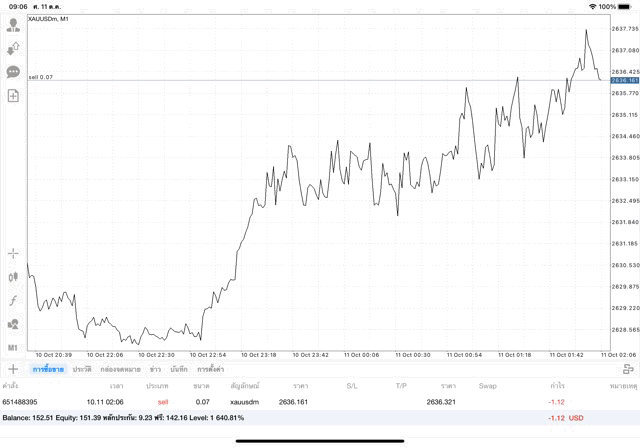Screen dimensions: 640x447
Task: Tap the sell 0.07 position line
Action: pos(41,77)
